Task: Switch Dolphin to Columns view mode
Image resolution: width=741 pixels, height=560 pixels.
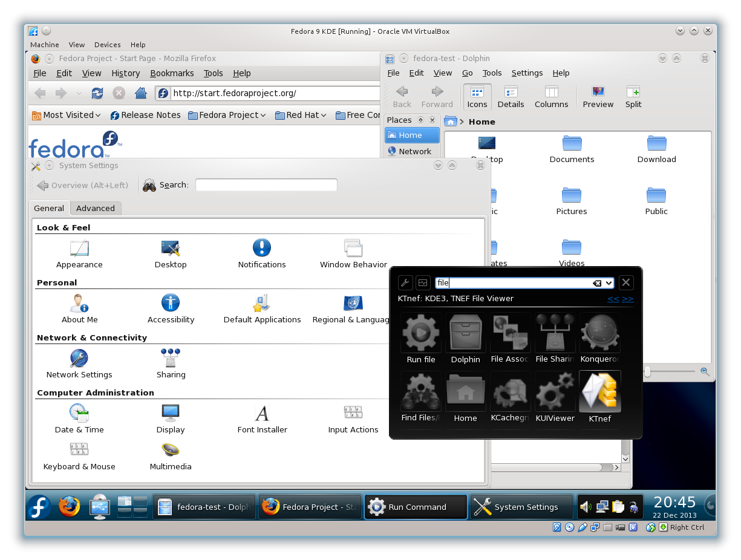Action: click(551, 97)
